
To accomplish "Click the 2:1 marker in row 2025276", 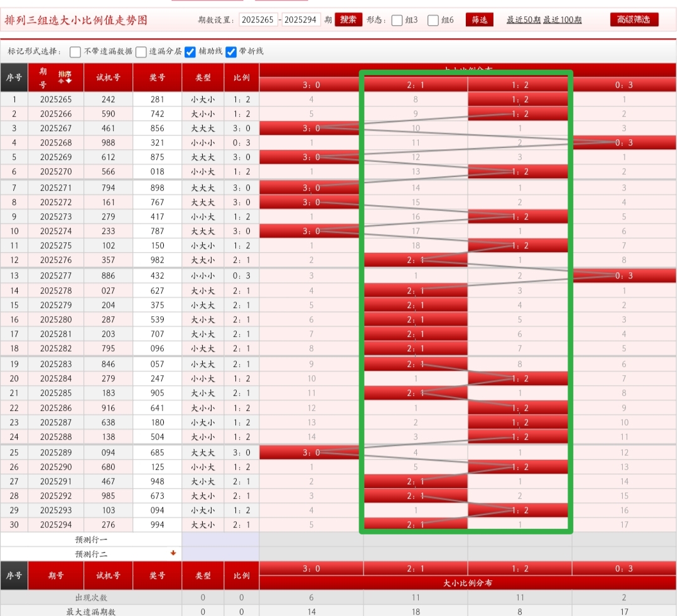I will point(416,260).
